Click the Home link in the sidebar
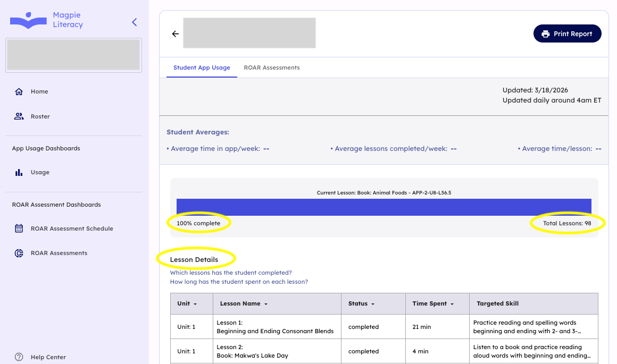The height and width of the screenshot is (364, 617). [39, 91]
